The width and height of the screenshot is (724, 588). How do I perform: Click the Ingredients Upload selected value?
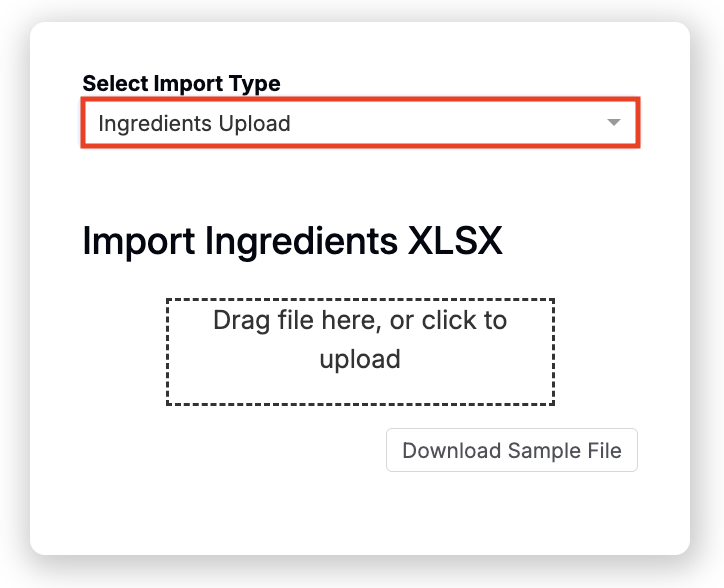(194, 124)
